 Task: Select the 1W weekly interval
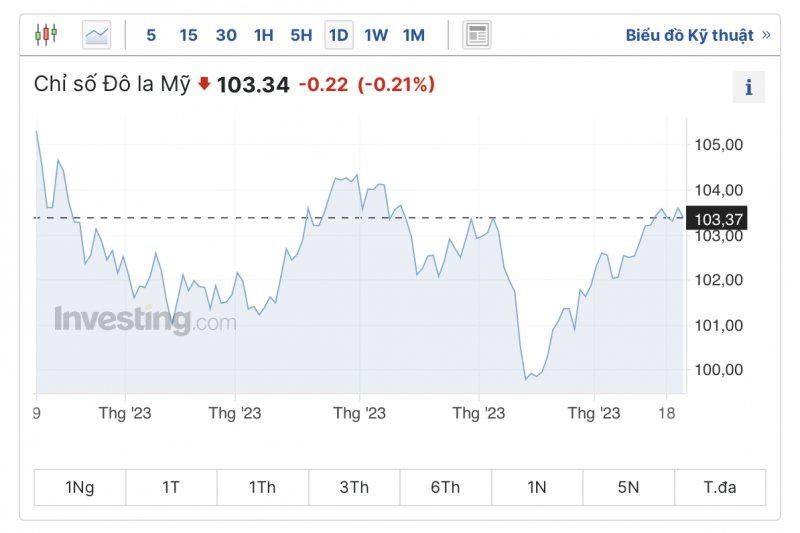pos(376,35)
